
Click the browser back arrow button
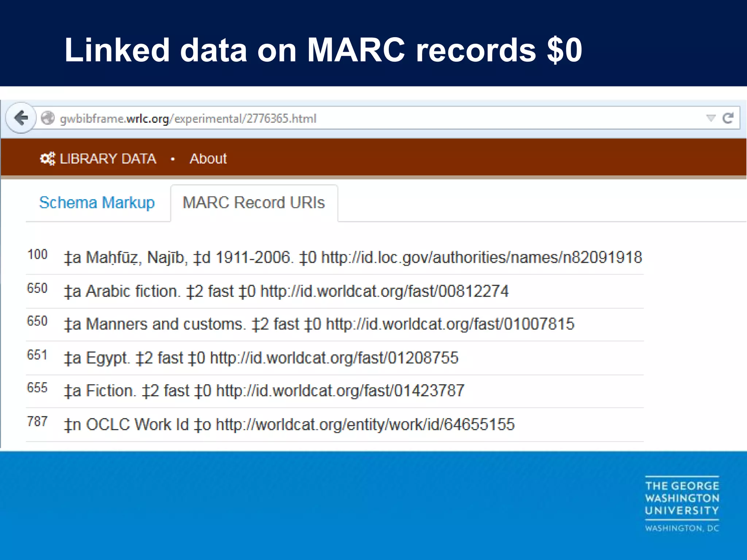point(21,118)
